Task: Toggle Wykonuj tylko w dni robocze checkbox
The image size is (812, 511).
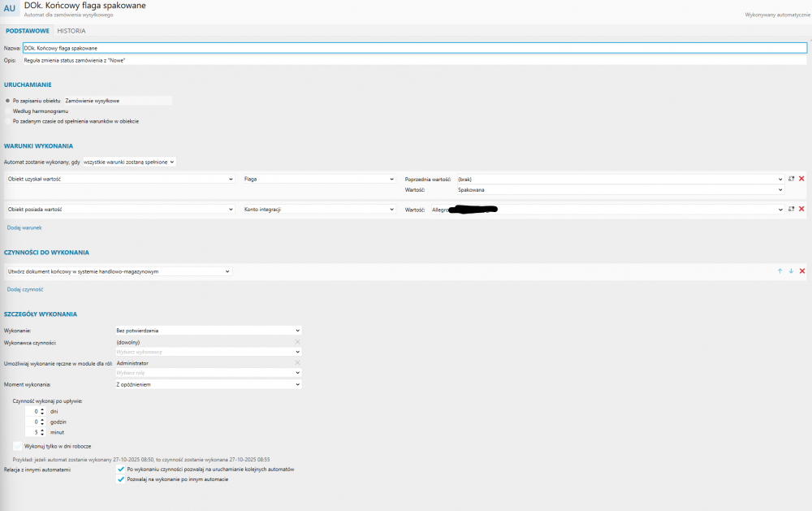Action: [18, 446]
